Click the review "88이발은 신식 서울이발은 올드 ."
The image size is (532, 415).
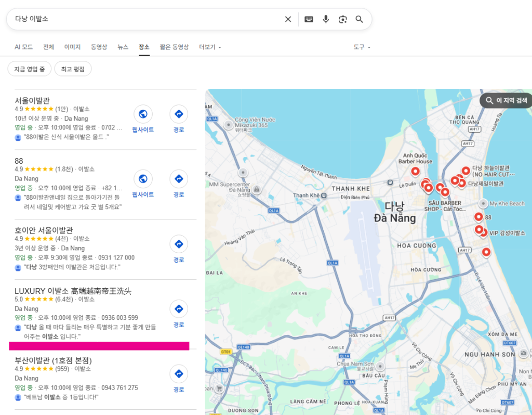(x=66, y=137)
